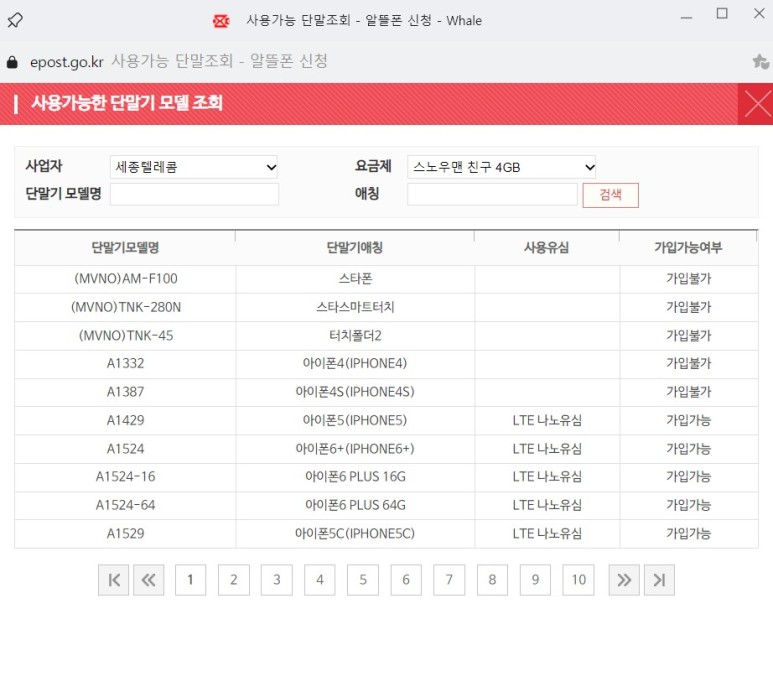The height and width of the screenshot is (692, 773).
Task: Click the 단말기모델명 column header
Action: (125, 247)
